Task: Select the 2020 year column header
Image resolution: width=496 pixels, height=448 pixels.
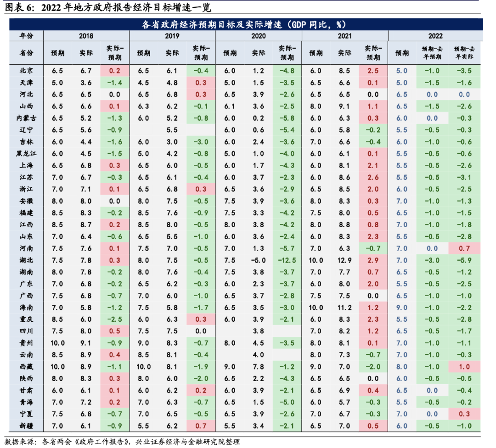Action: [258, 36]
